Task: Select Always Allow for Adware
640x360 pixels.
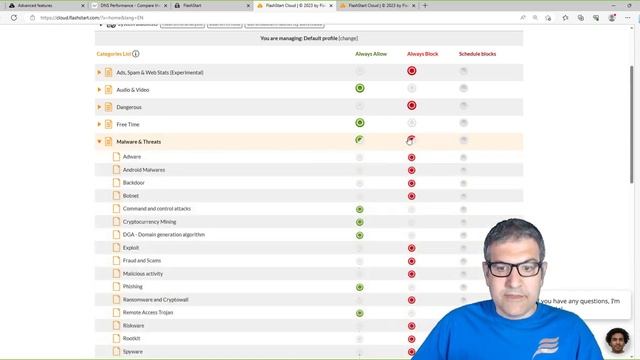Action: [x=360, y=157]
